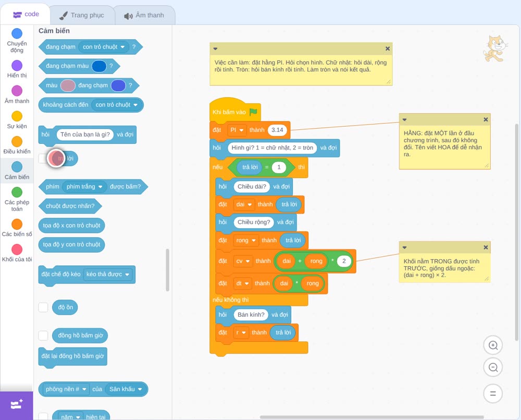Screen dimensions: 521x420
Task: Click the tọa độ x con trỏ chuột block
Action: click(71, 225)
